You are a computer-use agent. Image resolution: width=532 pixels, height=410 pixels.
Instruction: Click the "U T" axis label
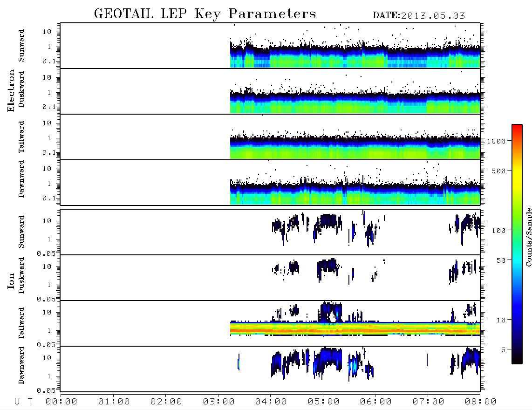[23, 402]
